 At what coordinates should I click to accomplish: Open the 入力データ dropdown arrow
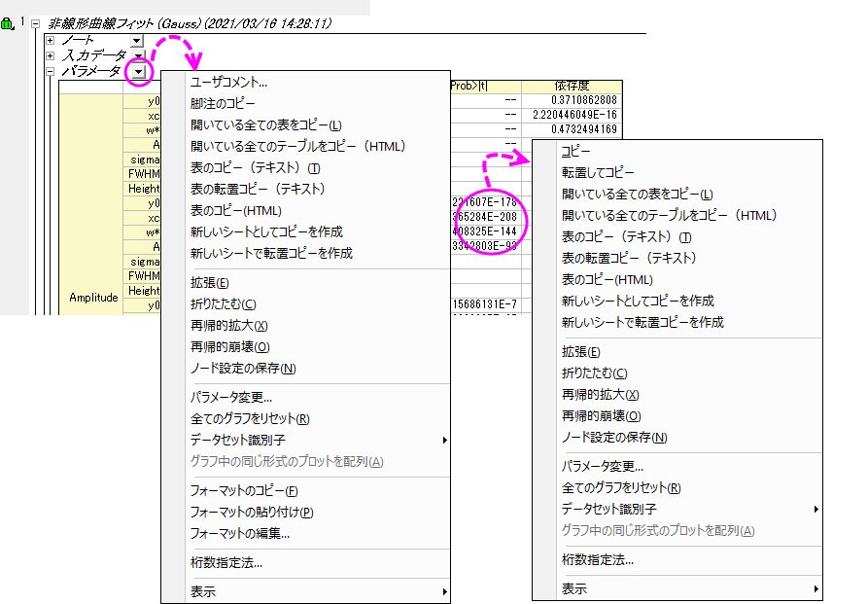point(138,54)
